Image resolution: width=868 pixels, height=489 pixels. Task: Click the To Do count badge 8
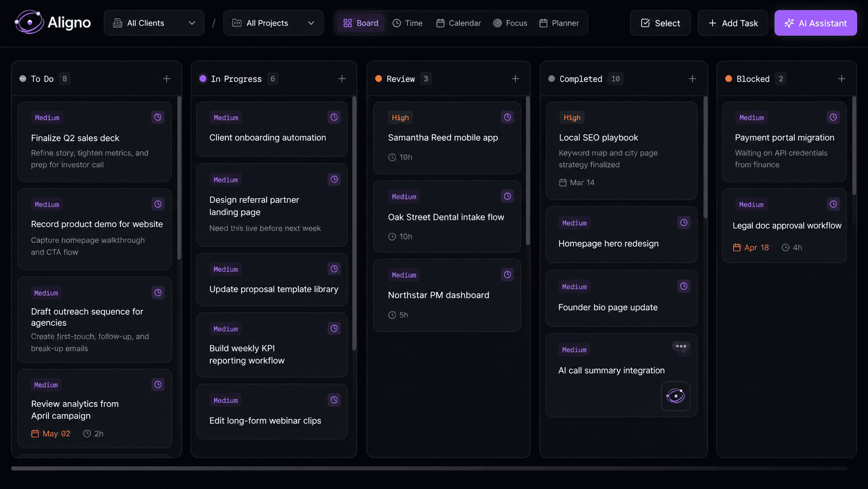64,79
